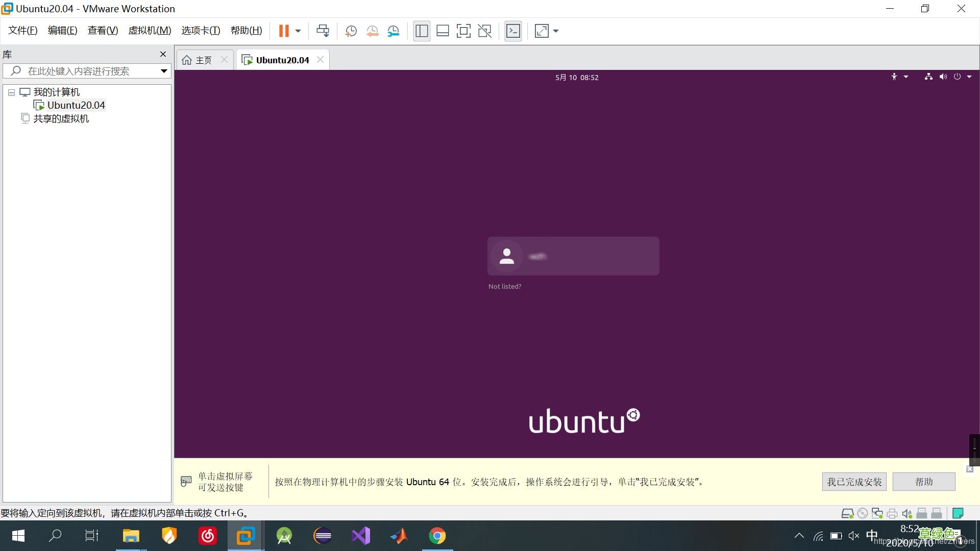Open snapshot manager with the wrench clock icon
This screenshot has width=980, height=551.
393,31
